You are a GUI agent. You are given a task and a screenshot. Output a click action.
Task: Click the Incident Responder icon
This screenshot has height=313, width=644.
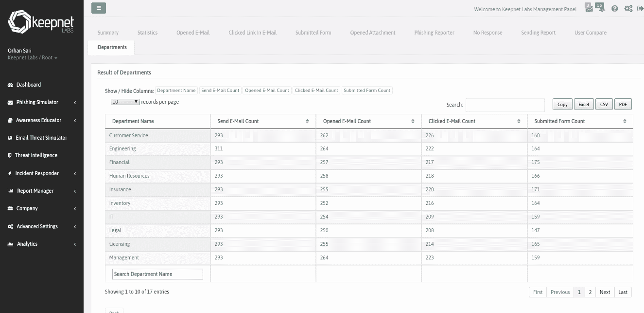point(10,173)
